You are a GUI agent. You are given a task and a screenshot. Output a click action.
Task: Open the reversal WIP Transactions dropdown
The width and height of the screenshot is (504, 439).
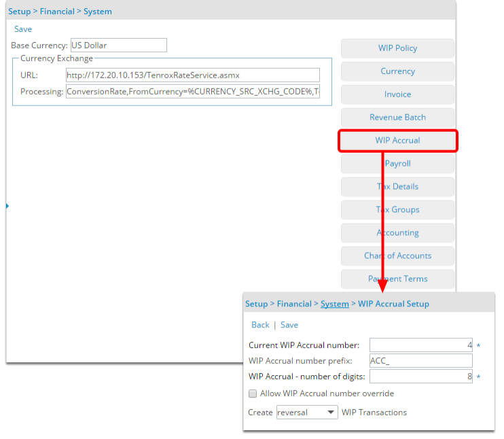[306, 412]
